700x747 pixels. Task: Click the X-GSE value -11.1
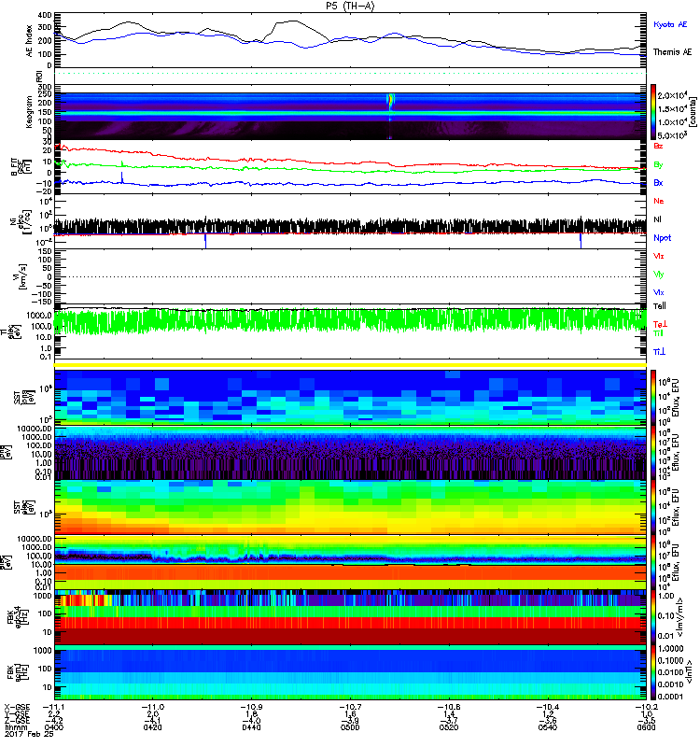[54, 707]
